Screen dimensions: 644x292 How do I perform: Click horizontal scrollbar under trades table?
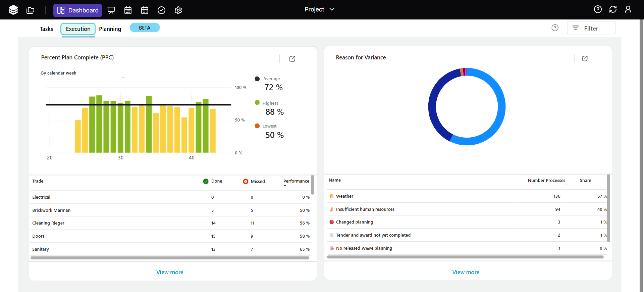(x=170, y=258)
